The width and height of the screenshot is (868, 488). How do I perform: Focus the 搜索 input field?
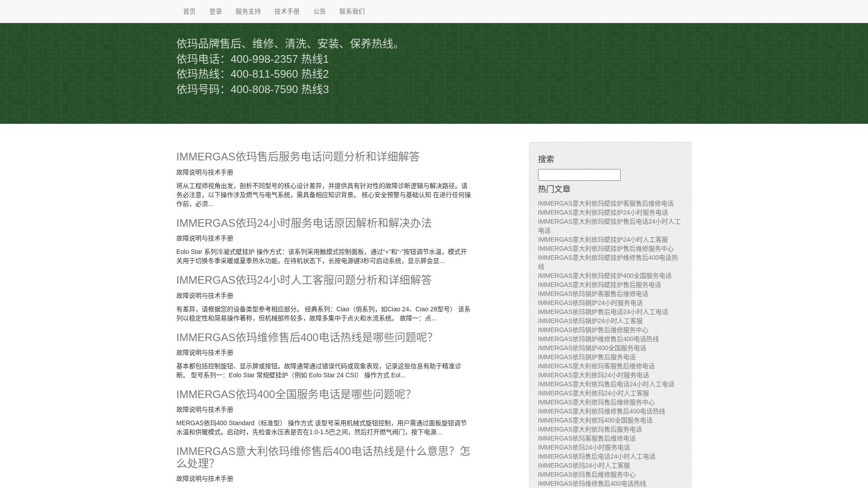pyautogui.click(x=579, y=175)
